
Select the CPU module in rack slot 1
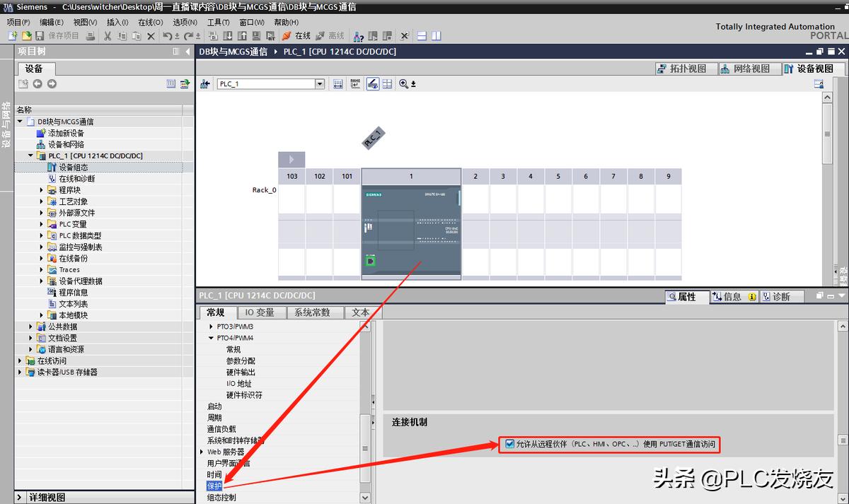pos(411,232)
